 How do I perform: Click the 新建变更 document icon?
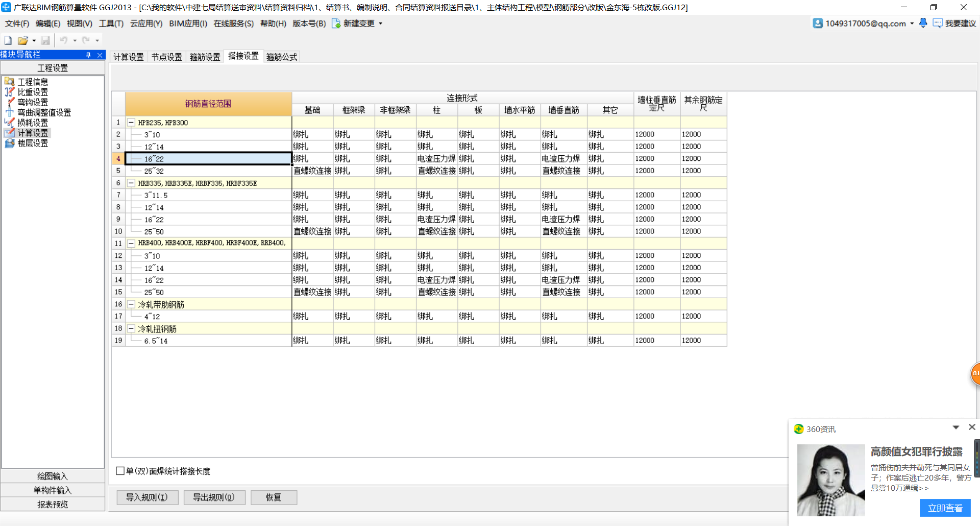pos(336,23)
